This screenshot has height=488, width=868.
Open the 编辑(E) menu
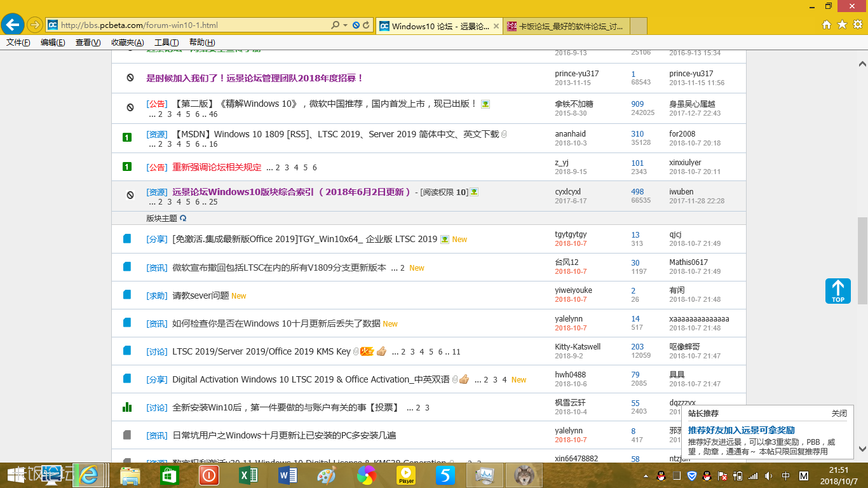point(53,43)
